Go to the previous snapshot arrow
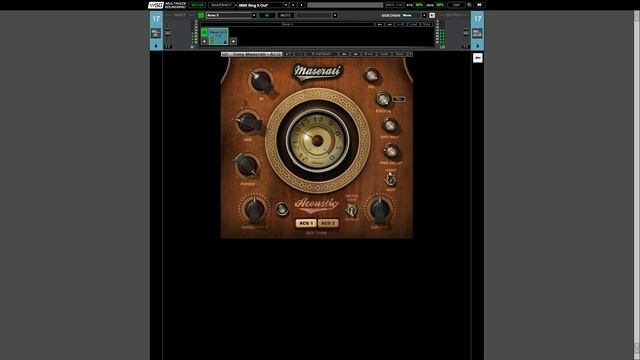640x360 pixels. pyautogui.click(x=293, y=5)
